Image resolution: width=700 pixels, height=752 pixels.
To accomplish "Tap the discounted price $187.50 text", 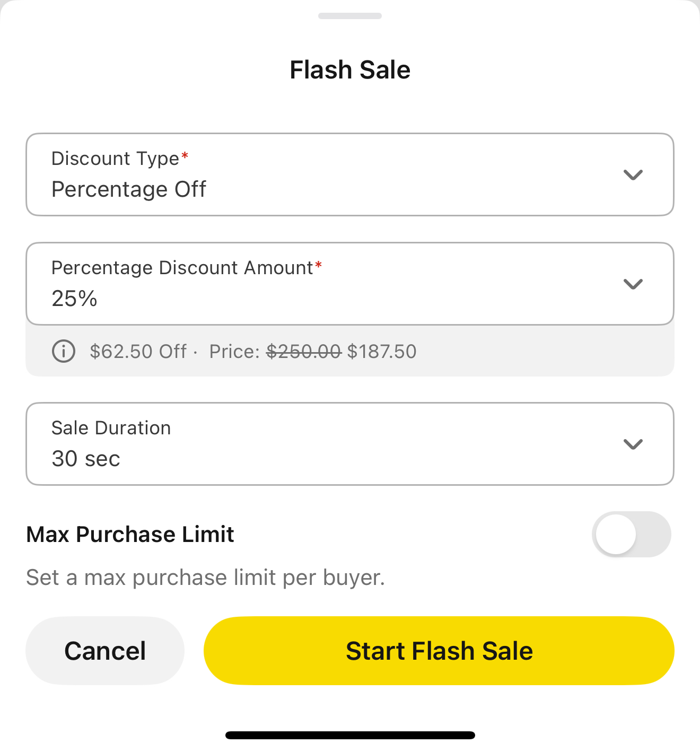I will [382, 352].
